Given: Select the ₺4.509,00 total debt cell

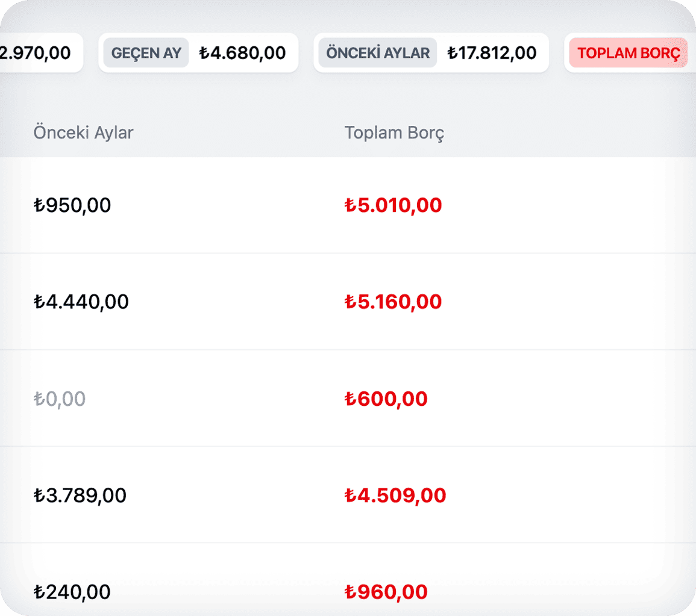Looking at the screenshot, I should [395, 496].
